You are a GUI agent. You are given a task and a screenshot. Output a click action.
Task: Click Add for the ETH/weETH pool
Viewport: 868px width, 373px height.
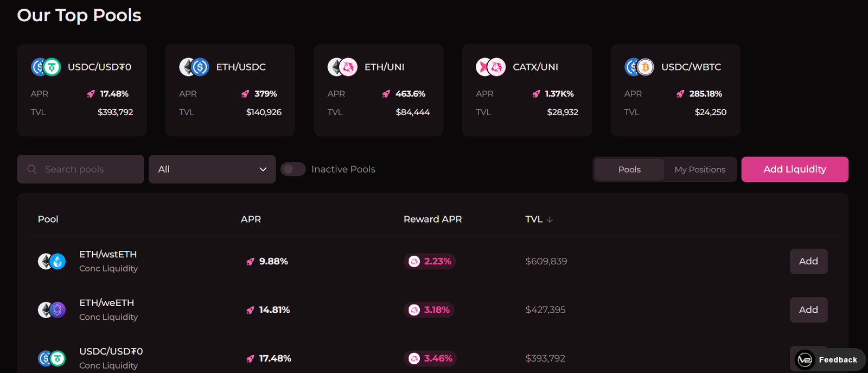click(808, 310)
